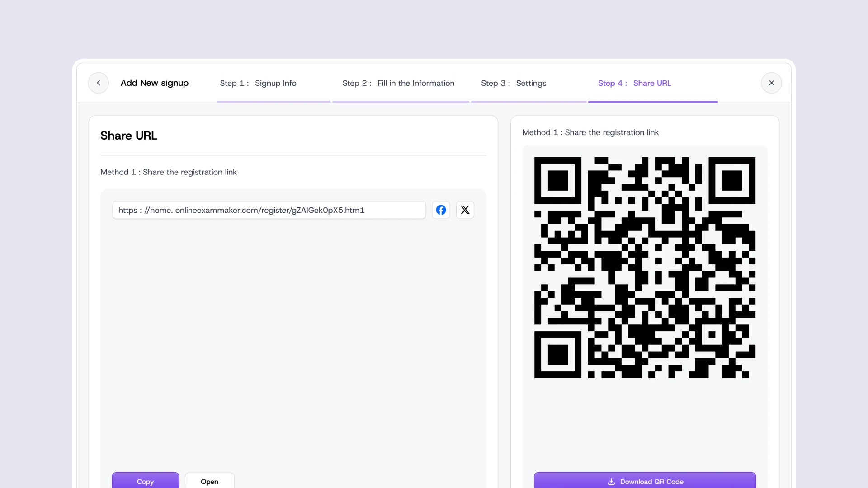Open Step 2 Fill in the Information

pyautogui.click(x=398, y=83)
